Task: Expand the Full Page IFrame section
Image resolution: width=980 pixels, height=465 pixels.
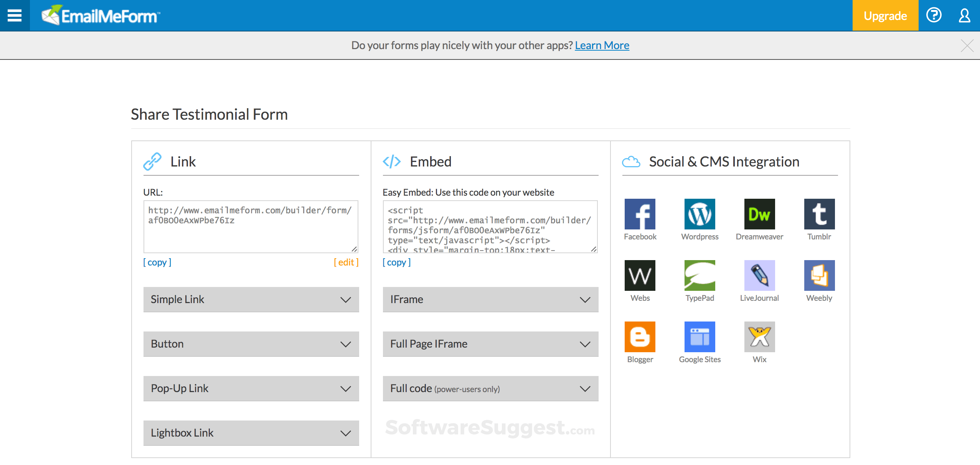Action: [x=490, y=344]
